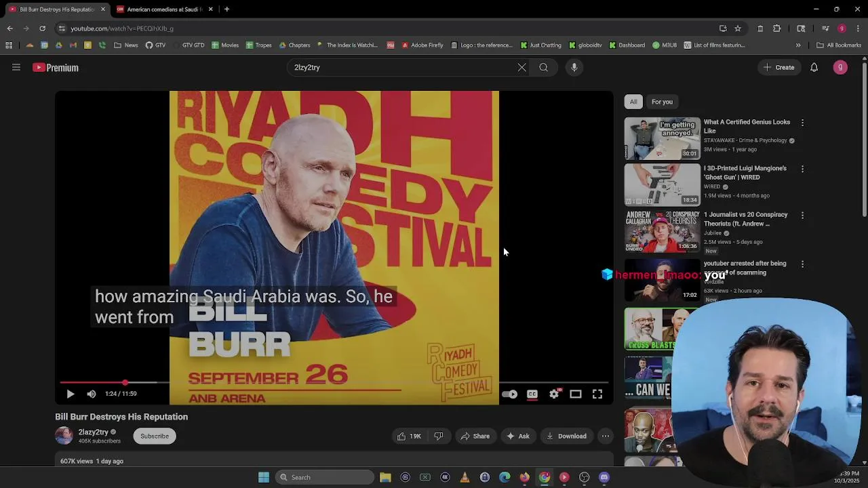This screenshot has width=868, height=488.
Task: Switch to the 'Bill Burr Destroys His Reputation' tab
Action: [56, 9]
